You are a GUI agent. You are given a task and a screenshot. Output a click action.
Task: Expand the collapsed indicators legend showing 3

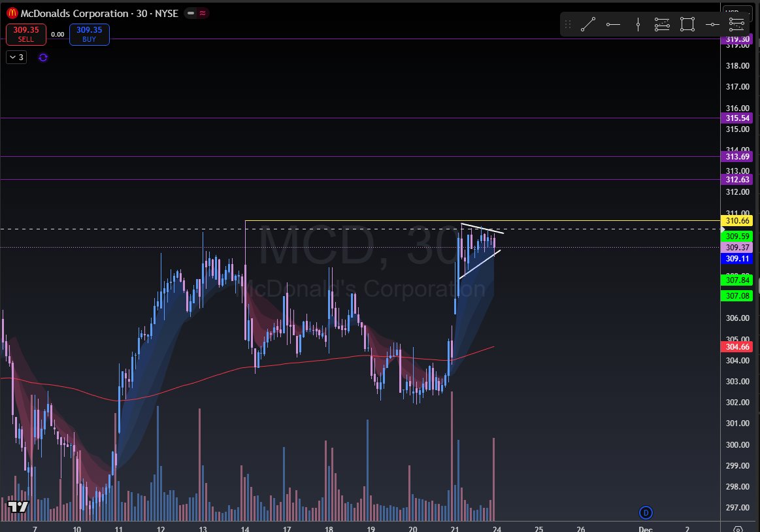click(x=16, y=58)
